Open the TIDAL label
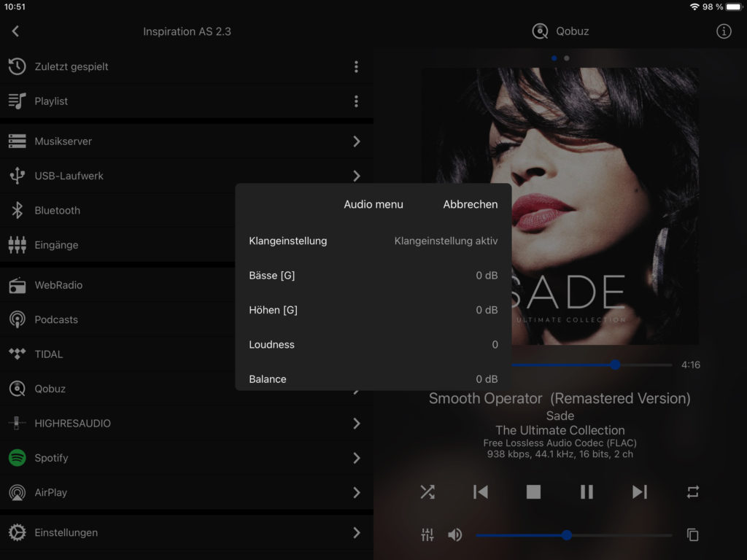 pos(49,354)
